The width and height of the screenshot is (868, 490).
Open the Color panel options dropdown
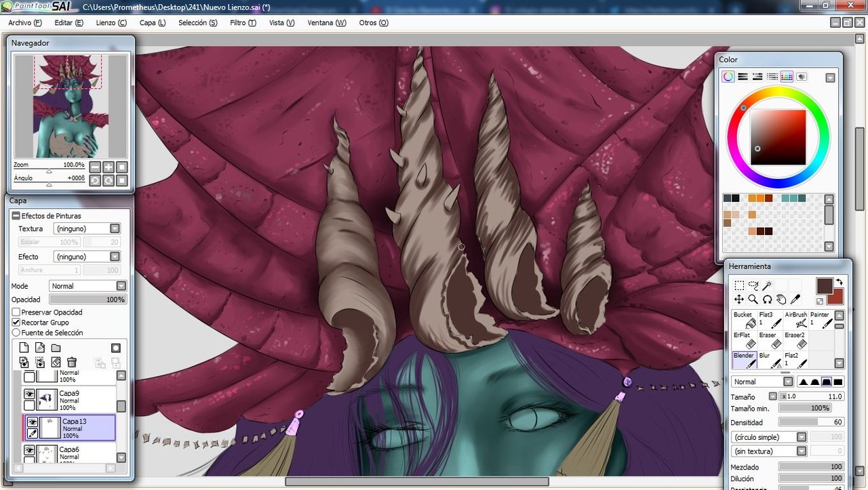[830, 78]
